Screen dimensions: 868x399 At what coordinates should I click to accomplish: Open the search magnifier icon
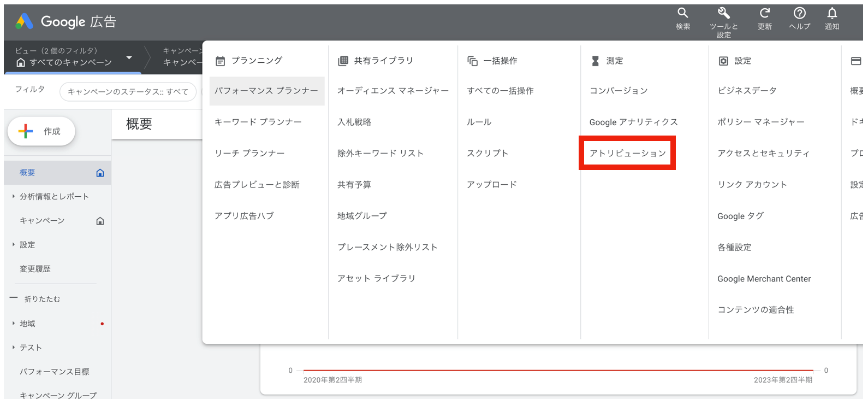tap(683, 13)
